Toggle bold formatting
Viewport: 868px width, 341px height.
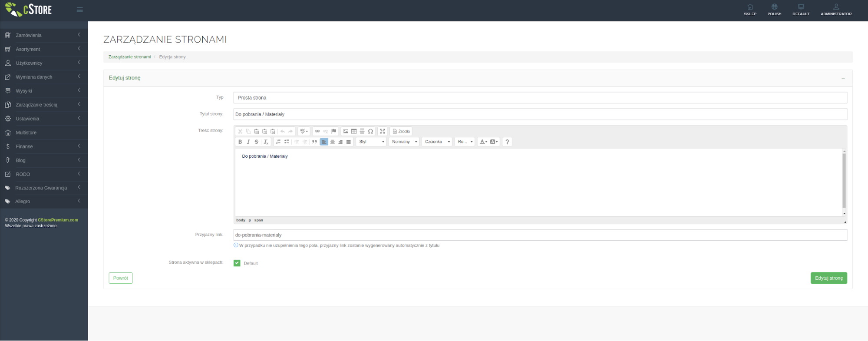coord(240,142)
